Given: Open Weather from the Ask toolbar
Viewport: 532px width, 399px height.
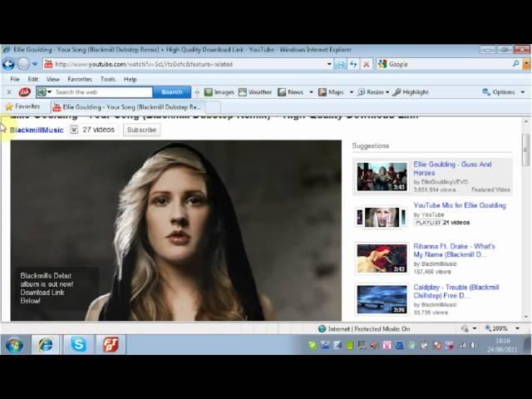Looking at the screenshot, I should click(x=255, y=92).
